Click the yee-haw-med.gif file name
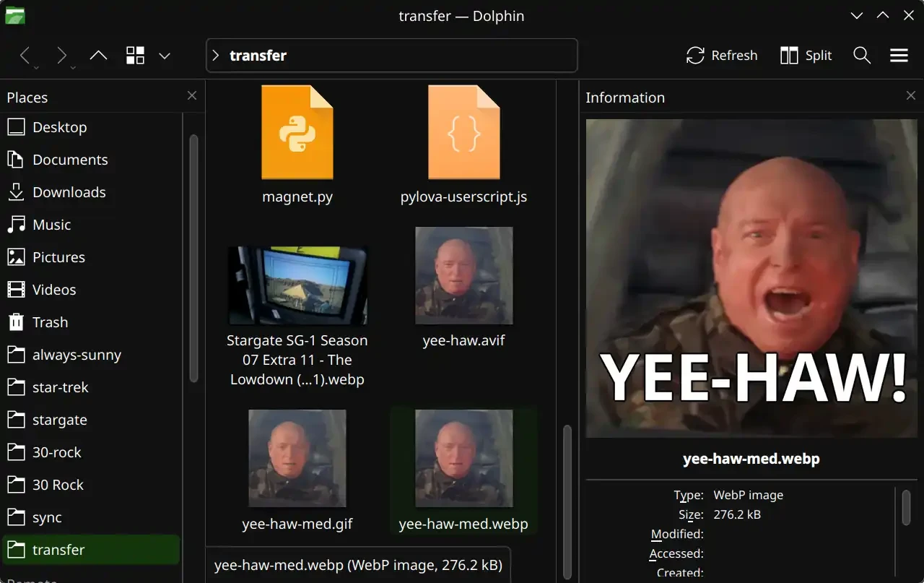Viewport: 924px width, 583px height. coord(297,524)
